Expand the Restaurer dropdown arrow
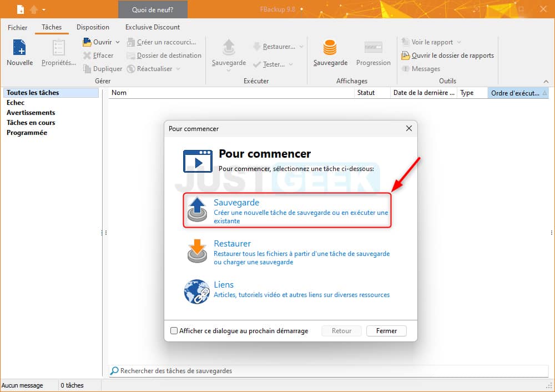 click(x=301, y=47)
